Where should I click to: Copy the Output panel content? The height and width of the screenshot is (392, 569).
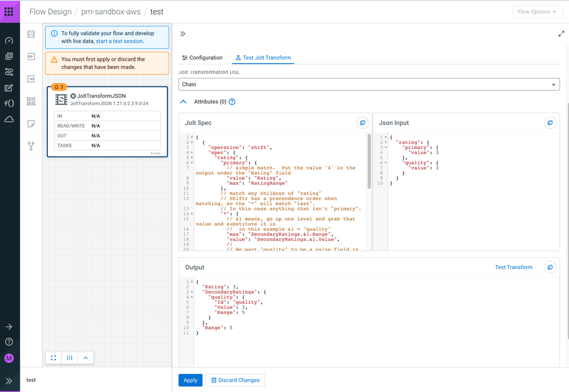point(550,267)
